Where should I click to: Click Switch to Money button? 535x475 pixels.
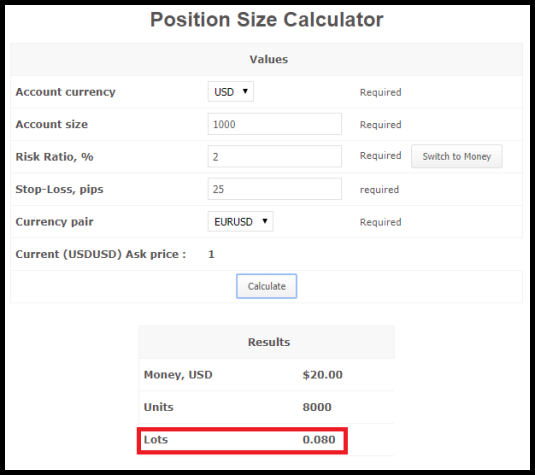[457, 156]
